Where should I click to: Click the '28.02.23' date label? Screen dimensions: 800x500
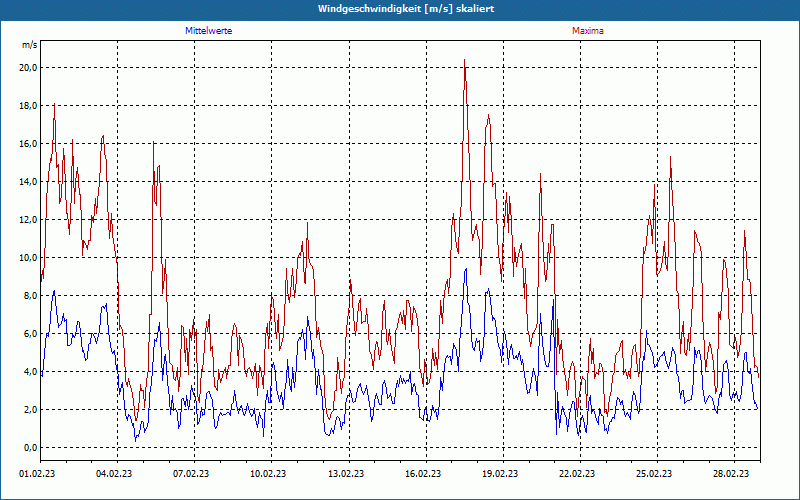click(731, 474)
